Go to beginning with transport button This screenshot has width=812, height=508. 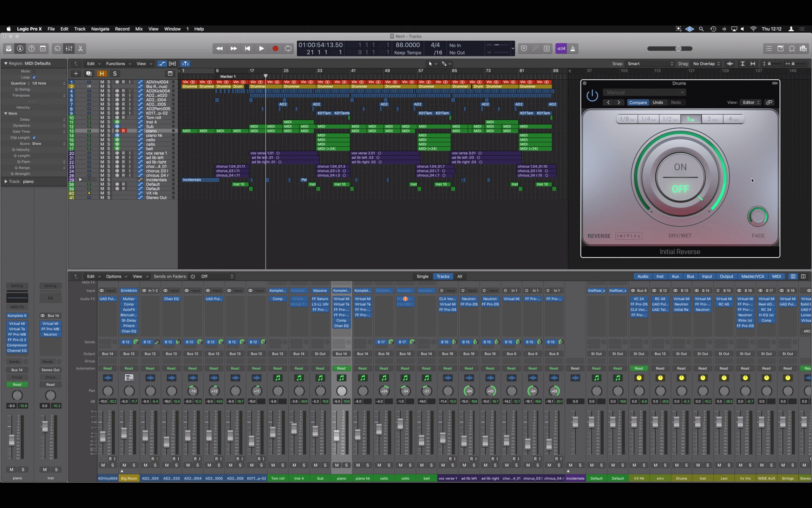(247, 48)
